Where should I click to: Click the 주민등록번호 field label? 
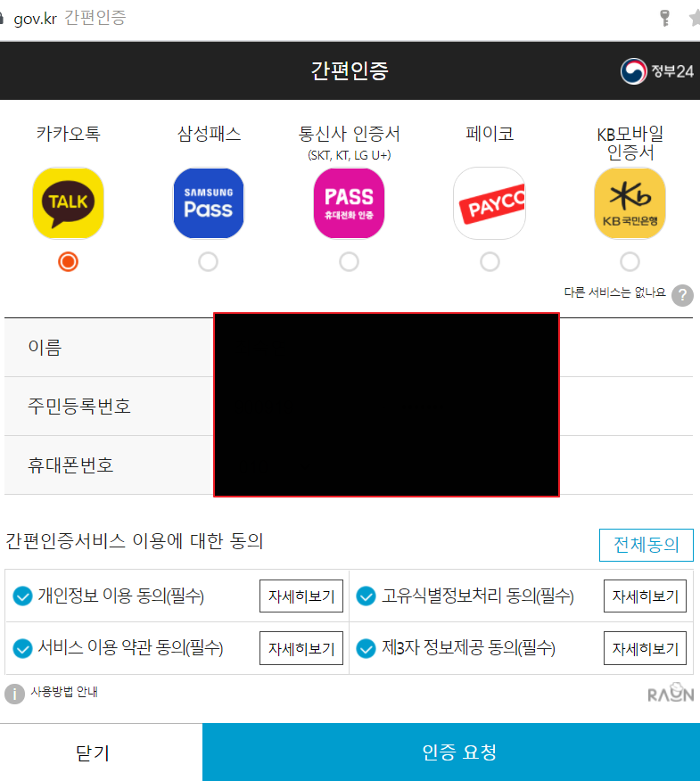point(79,406)
